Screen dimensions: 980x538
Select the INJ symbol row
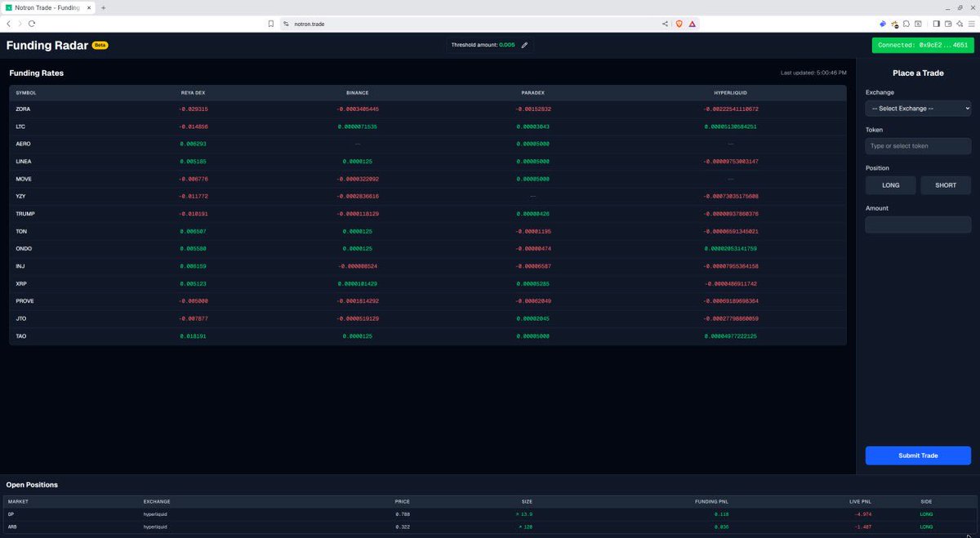tap(428, 266)
